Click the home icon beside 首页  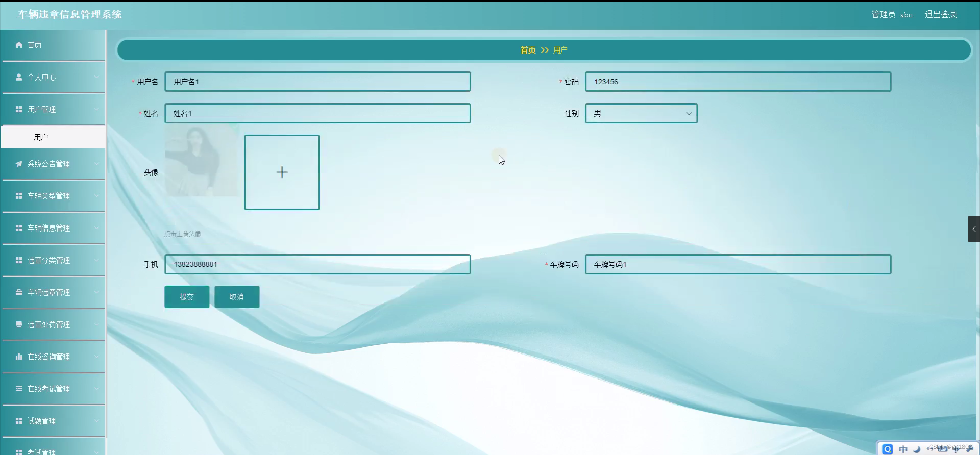19,45
